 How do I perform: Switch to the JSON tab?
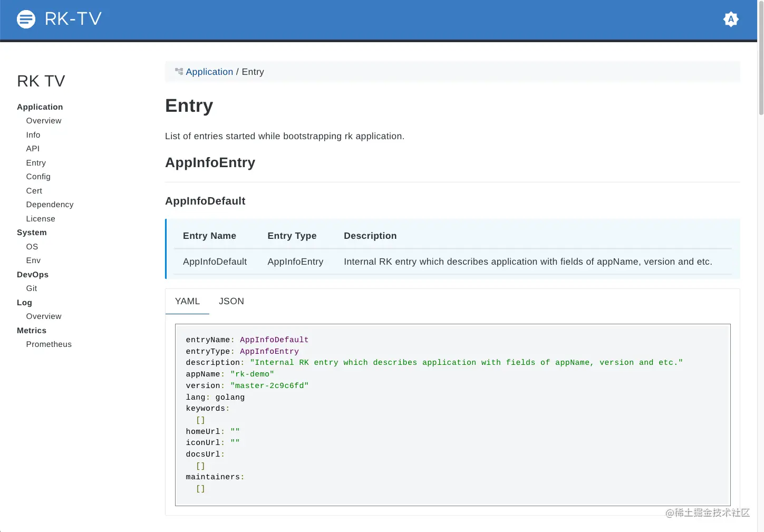tap(231, 301)
